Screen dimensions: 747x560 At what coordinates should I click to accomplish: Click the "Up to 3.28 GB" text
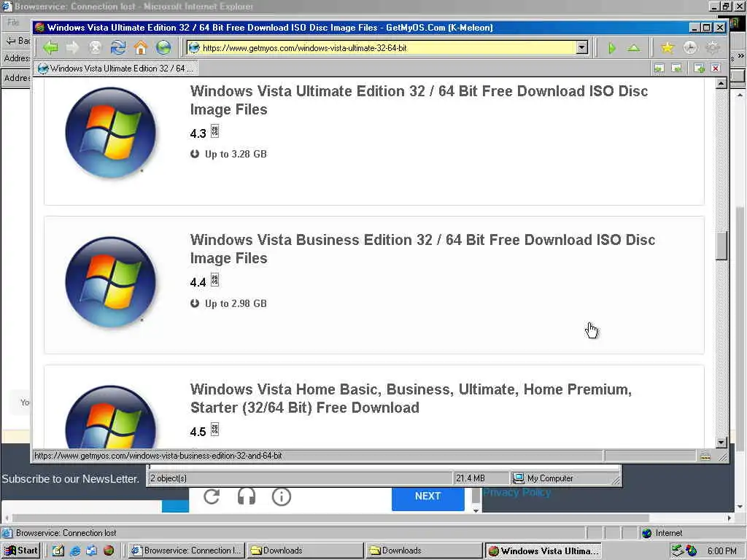pos(236,155)
